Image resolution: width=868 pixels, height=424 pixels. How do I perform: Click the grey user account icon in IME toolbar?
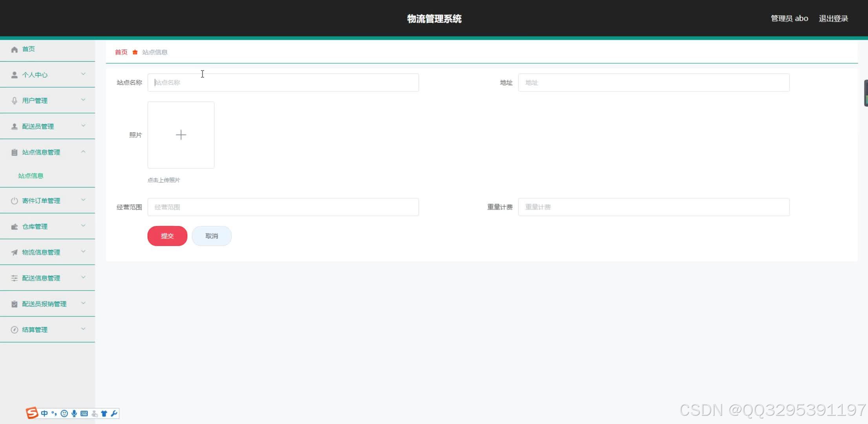click(95, 413)
